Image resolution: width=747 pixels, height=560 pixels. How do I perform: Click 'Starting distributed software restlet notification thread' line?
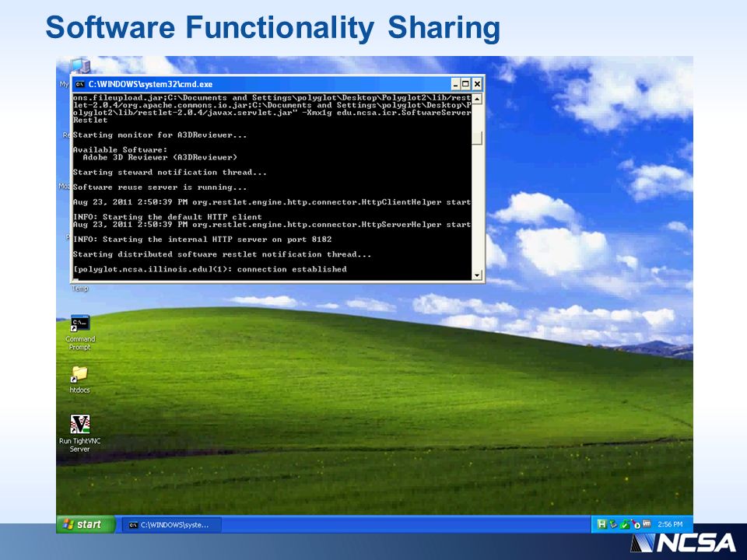[x=222, y=254]
